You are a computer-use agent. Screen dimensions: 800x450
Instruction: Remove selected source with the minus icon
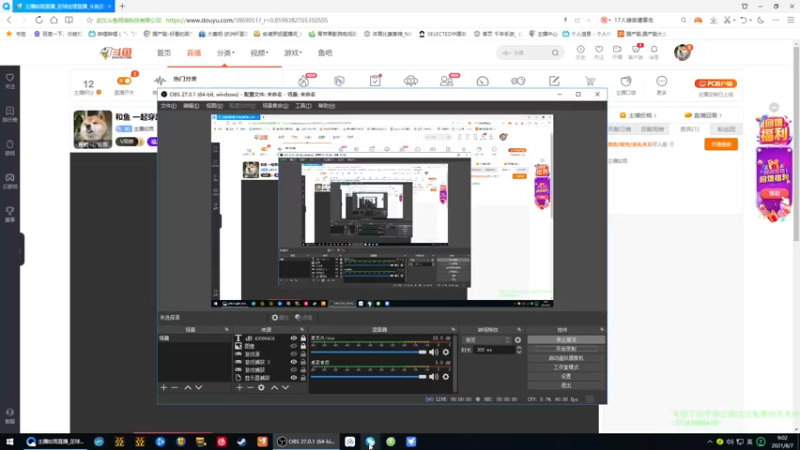(250, 388)
